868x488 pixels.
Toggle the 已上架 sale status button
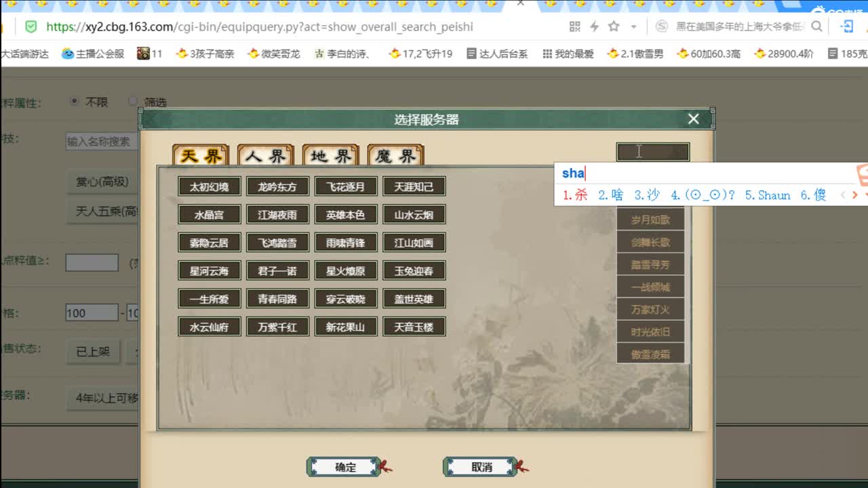[x=93, y=352]
